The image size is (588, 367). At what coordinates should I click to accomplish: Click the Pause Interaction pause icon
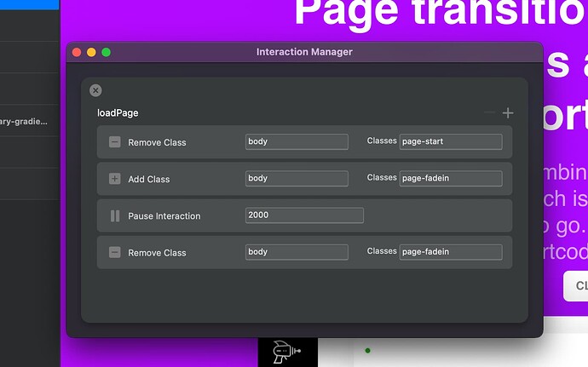click(115, 216)
